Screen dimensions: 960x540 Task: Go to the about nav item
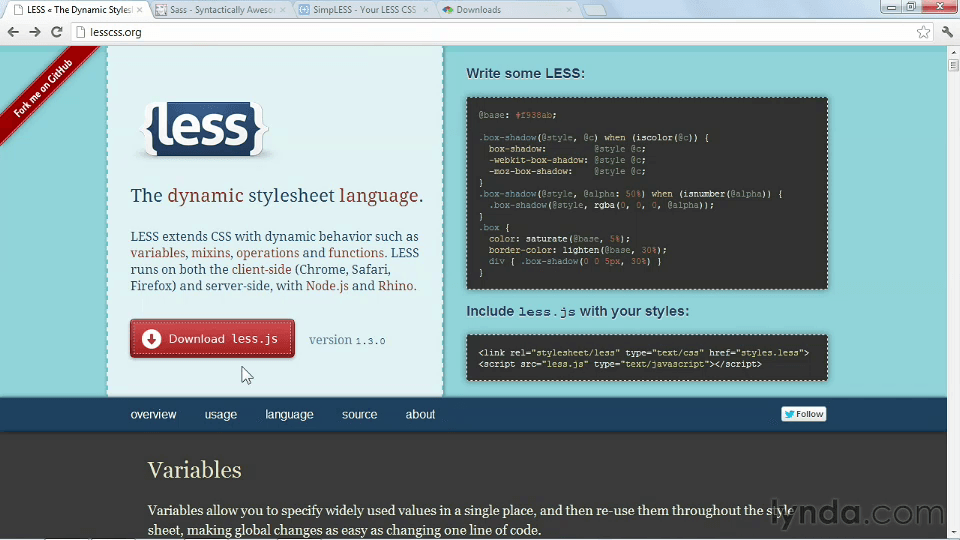pyautogui.click(x=420, y=414)
